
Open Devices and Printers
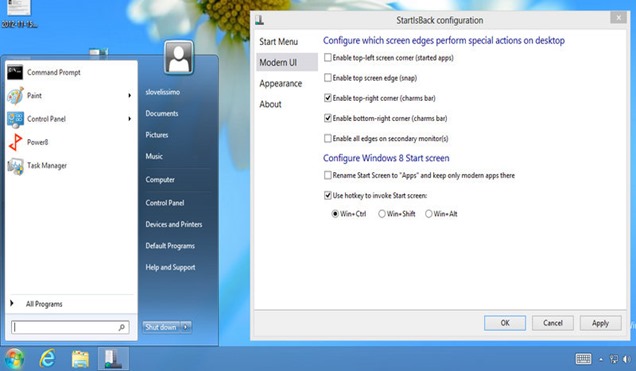click(x=174, y=224)
